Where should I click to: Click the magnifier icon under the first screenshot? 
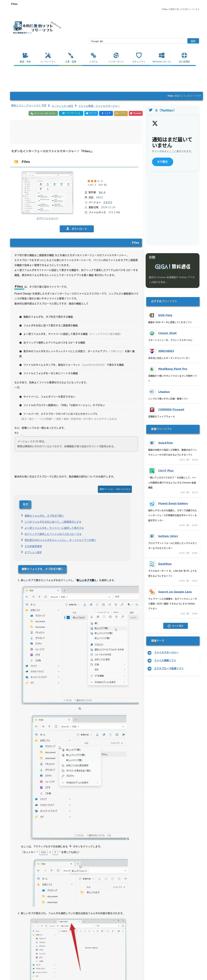click(80, 708)
